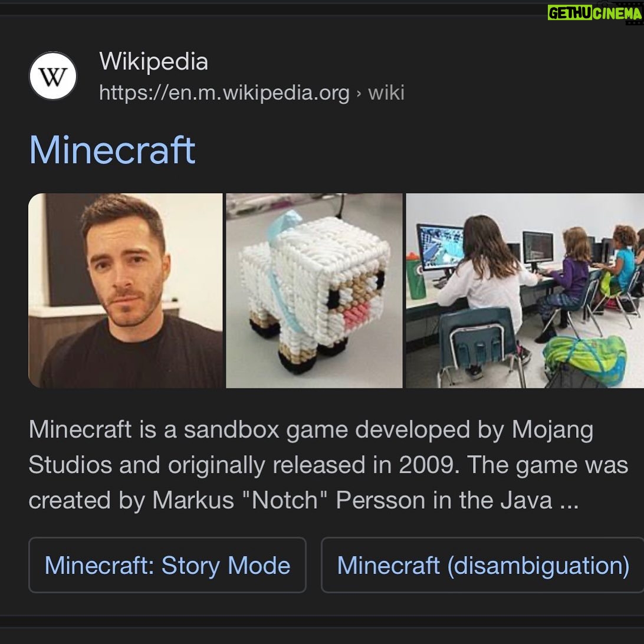
Task: Click the Wikipedia W favicon
Action: click(53, 76)
